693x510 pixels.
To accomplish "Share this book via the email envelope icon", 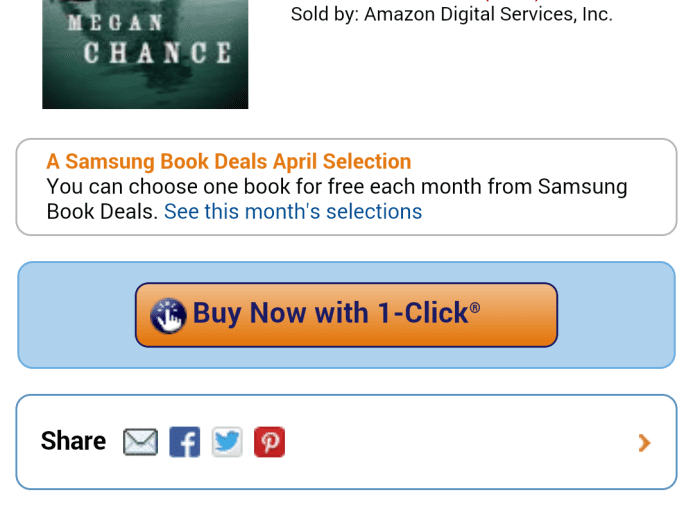I will [x=140, y=441].
